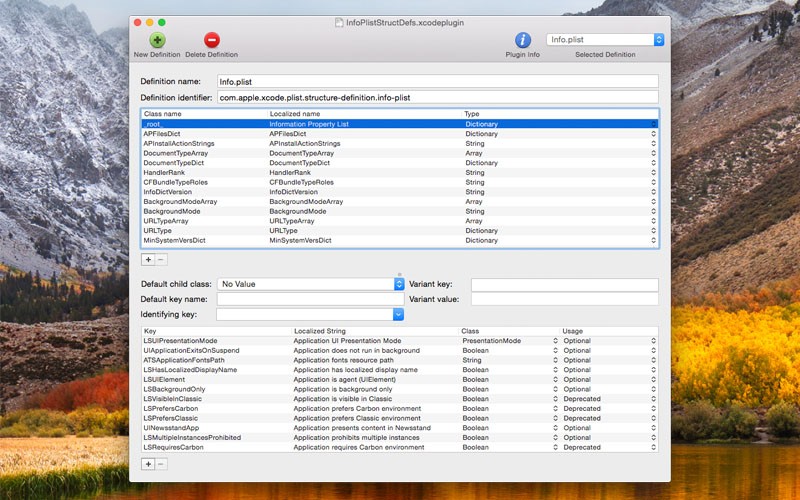Screen dimensions: 800x500
Task: Click the document icon in the title bar
Action: coord(339,22)
